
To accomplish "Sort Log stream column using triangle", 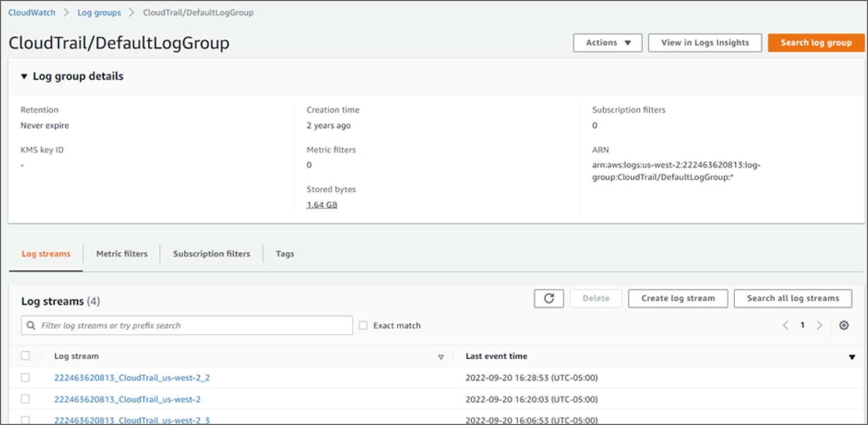I will (441, 357).
